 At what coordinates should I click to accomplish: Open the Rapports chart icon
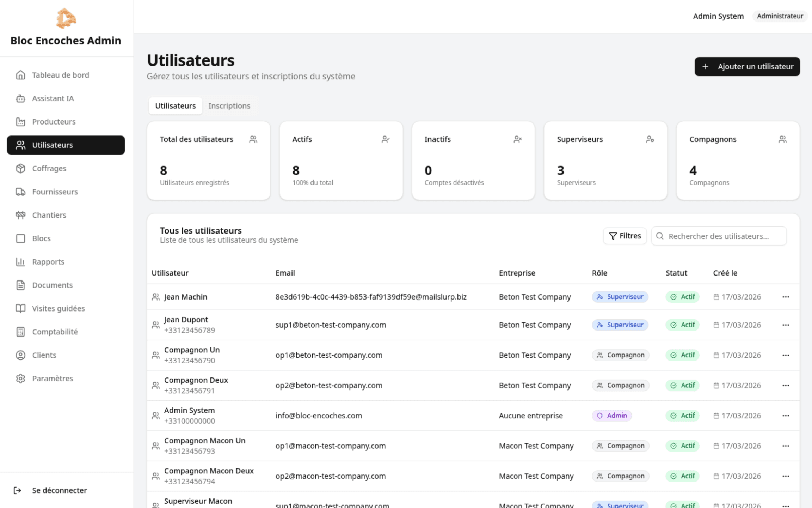coord(20,262)
